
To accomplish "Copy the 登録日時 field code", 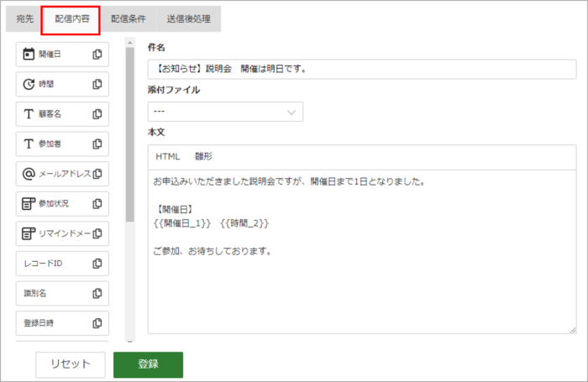I will (97, 323).
